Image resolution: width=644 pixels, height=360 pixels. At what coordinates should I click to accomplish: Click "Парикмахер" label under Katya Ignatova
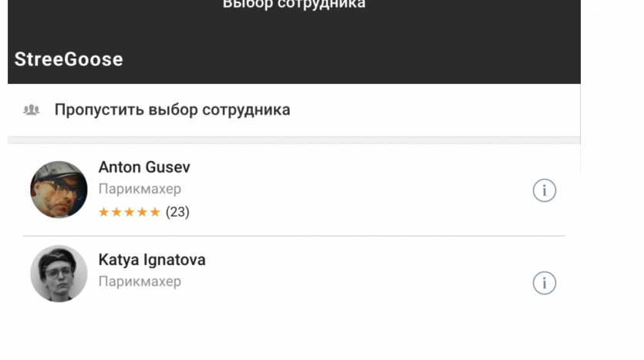click(140, 281)
